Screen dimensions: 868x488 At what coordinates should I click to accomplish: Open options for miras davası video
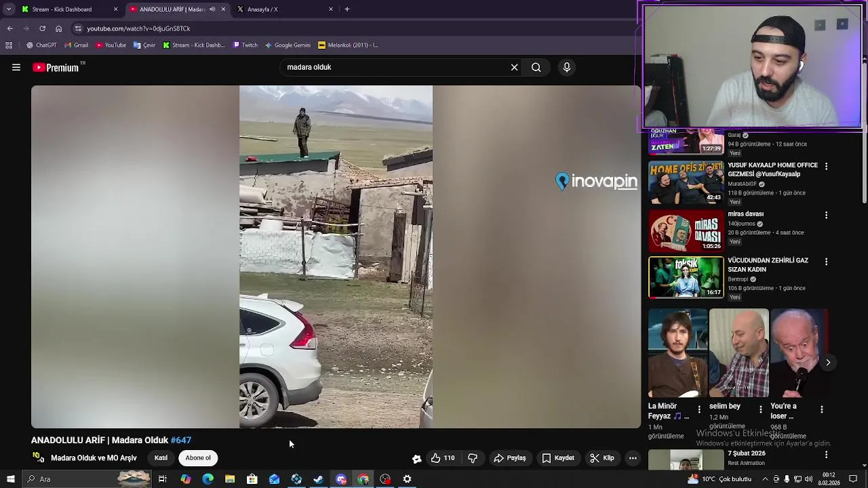826,215
